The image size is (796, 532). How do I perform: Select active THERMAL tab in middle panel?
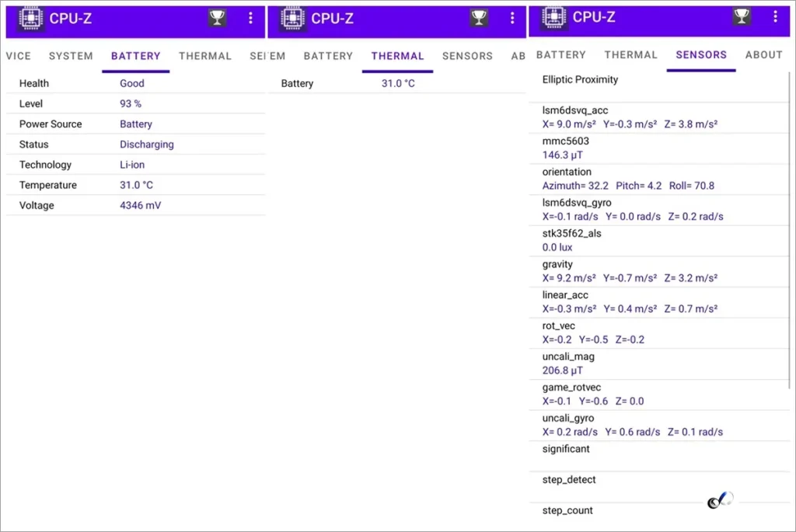click(397, 56)
